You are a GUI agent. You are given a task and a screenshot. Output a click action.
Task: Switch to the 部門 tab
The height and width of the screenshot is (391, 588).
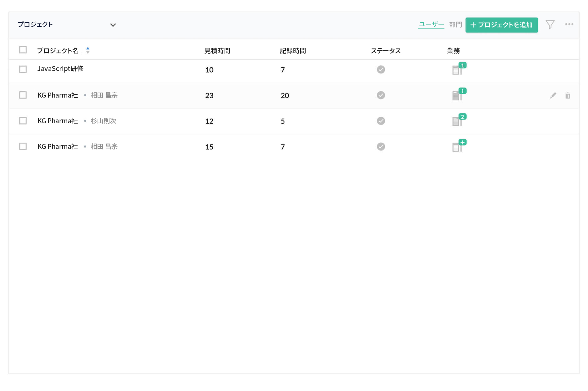(x=455, y=24)
